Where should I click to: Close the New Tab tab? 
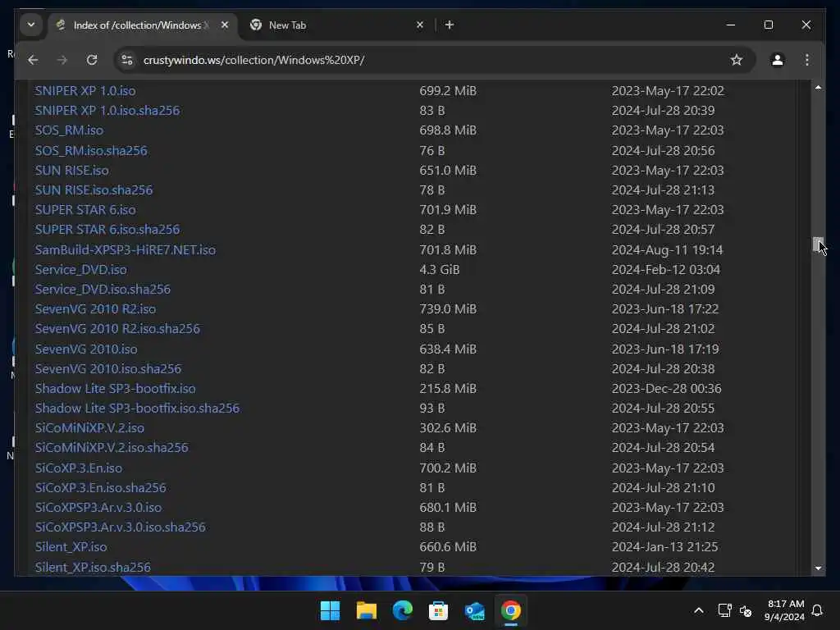coord(420,25)
